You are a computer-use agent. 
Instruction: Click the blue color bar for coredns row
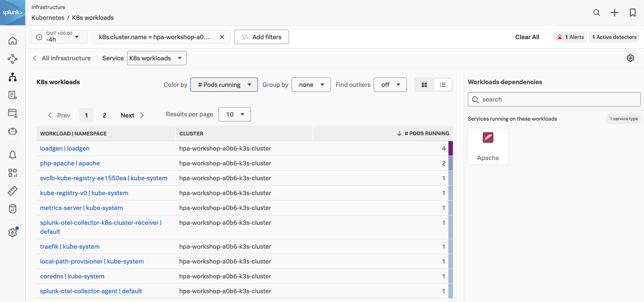pyautogui.click(x=450, y=276)
